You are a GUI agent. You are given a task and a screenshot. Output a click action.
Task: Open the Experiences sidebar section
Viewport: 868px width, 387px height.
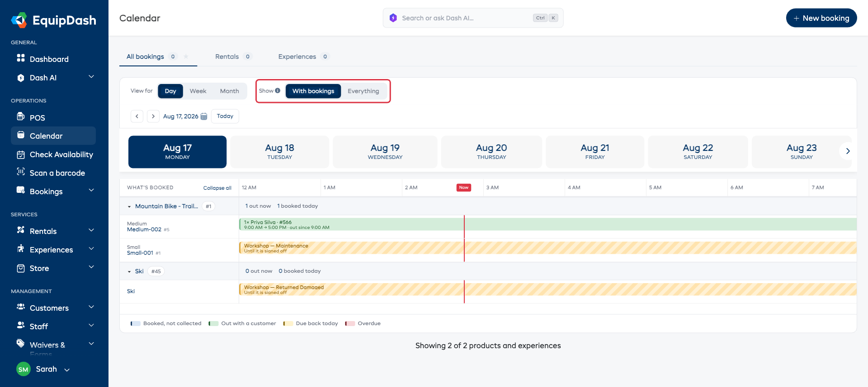pyautogui.click(x=53, y=250)
